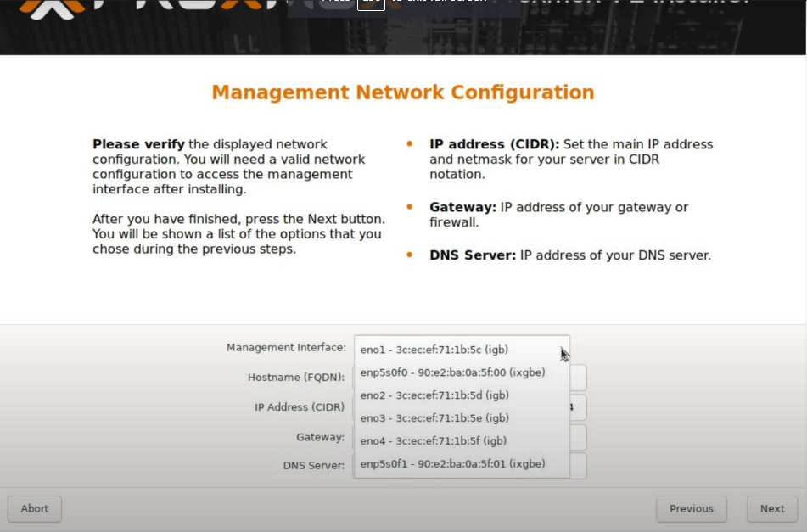
Task: Click the Abort button
Action: pos(35,508)
